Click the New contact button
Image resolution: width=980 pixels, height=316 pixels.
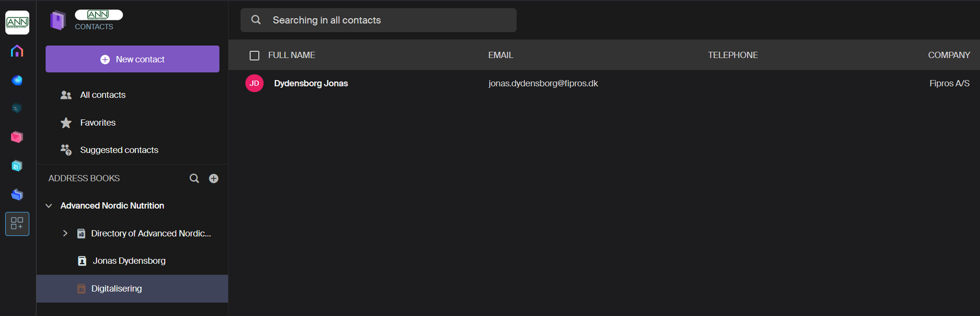pyautogui.click(x=132, y=59)
